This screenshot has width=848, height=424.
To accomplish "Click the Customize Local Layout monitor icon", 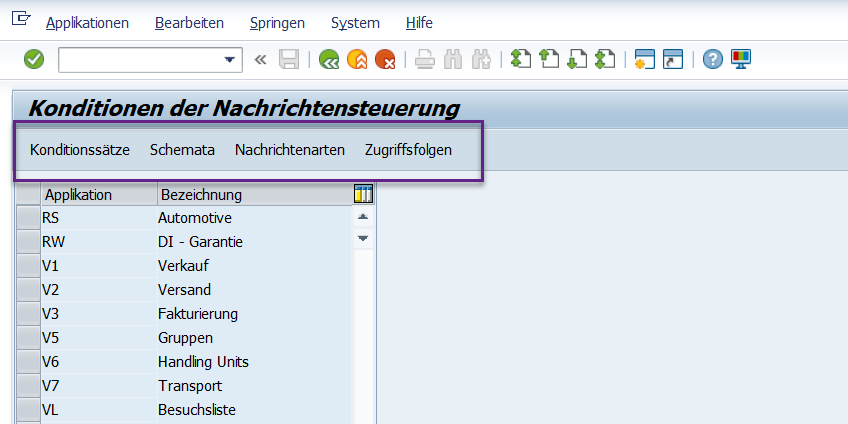I will (x=741, y=58).
